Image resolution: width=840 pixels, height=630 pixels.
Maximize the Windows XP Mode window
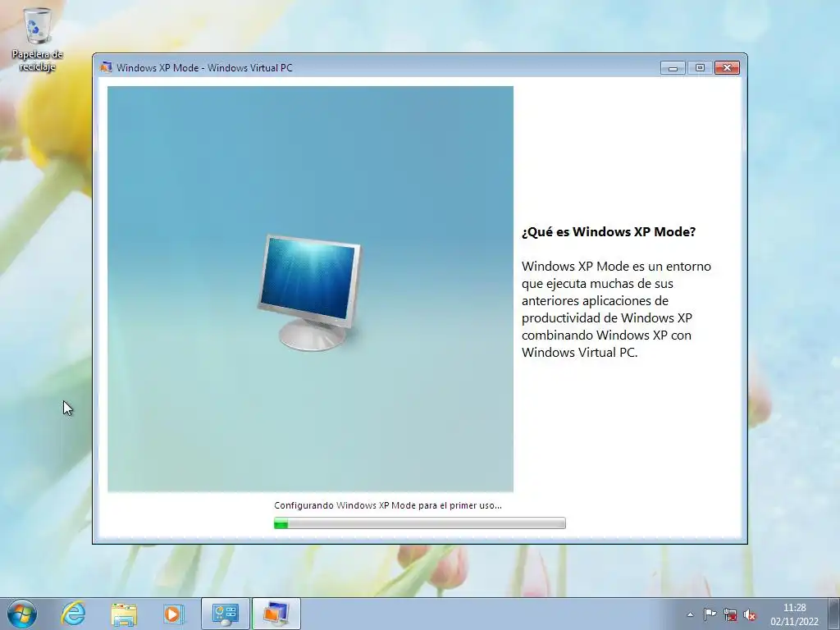[x=700, y=67]
